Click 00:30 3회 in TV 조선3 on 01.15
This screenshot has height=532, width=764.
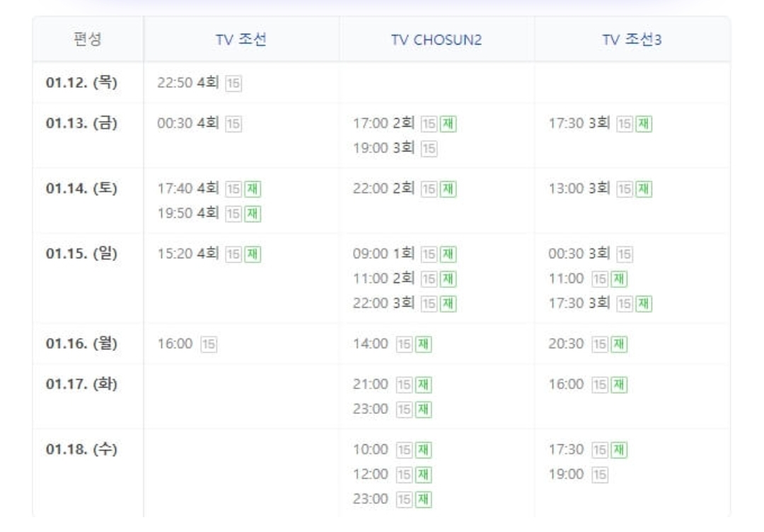pyautogui.click(x=579, y=253)
